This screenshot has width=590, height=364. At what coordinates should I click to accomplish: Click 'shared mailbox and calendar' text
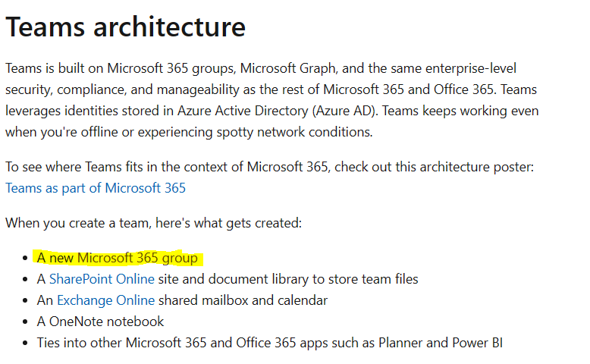tap(253, 300)
